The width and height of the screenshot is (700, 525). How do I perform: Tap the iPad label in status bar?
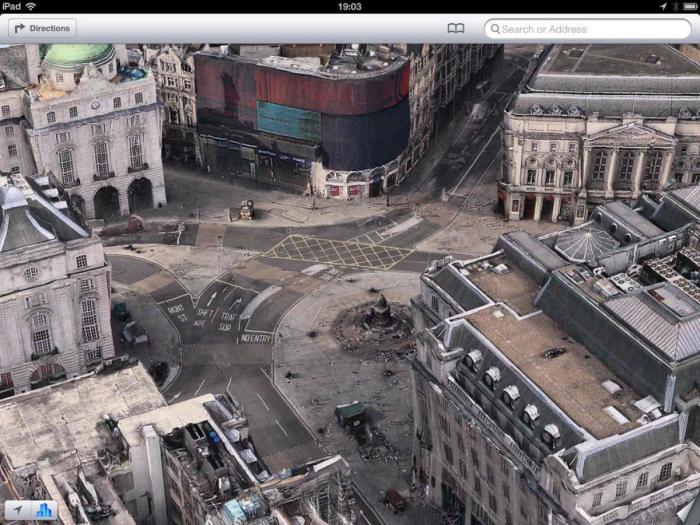[x=12, y=6]
